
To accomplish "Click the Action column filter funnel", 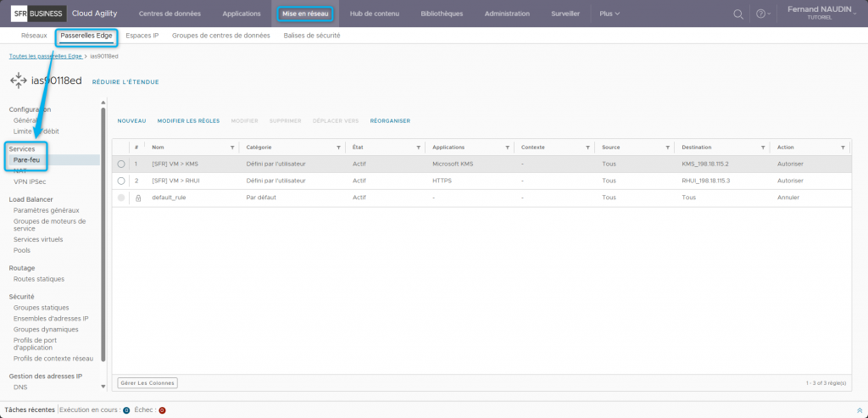I will tap(843, 148).
